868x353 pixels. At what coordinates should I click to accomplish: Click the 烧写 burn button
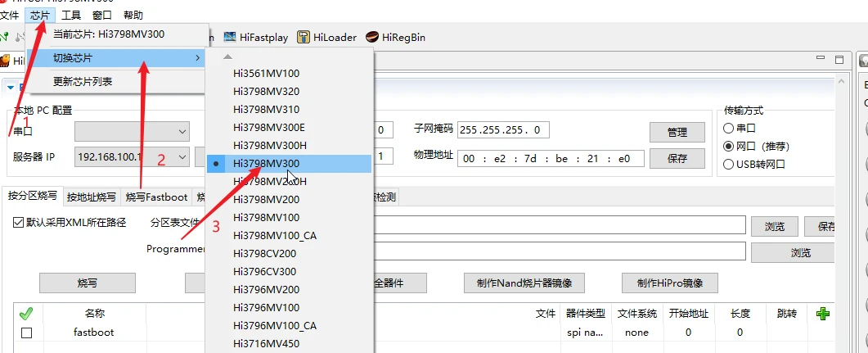coord(88,283)
